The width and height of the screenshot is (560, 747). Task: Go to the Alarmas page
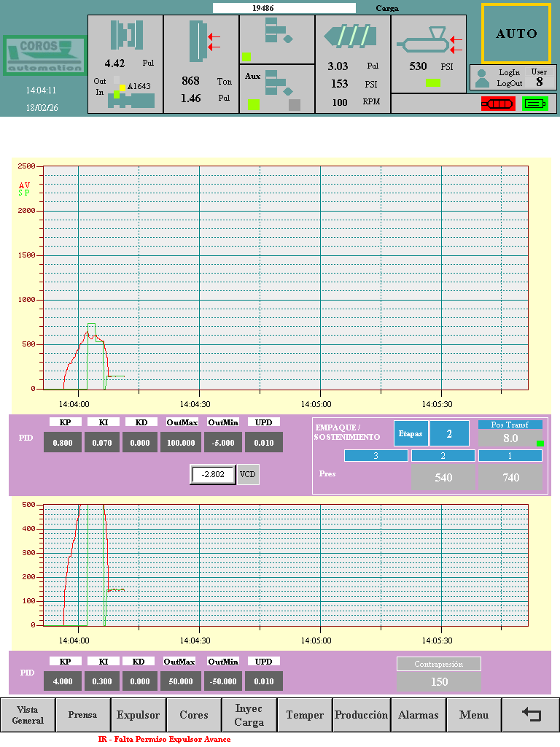[418, 715]
